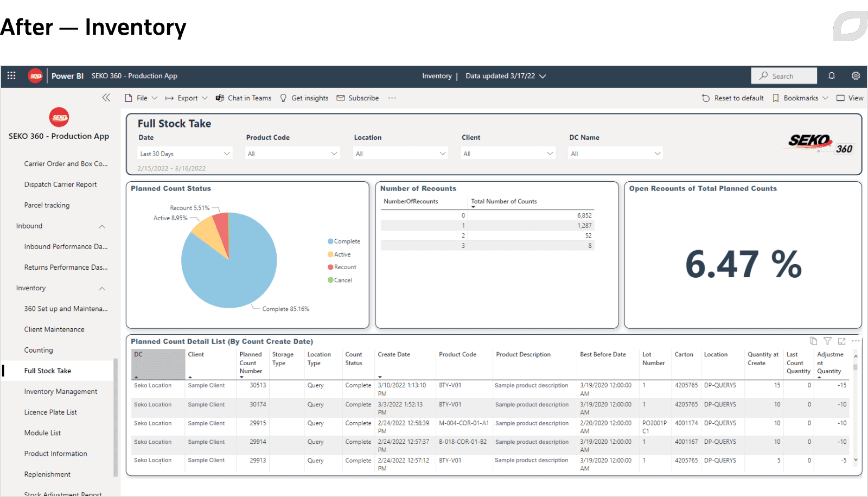Open the filter icon on detail table
Image resolution: width=868 pixels, height=497 pixels.
pyautogui.click(x=827, y=341)
